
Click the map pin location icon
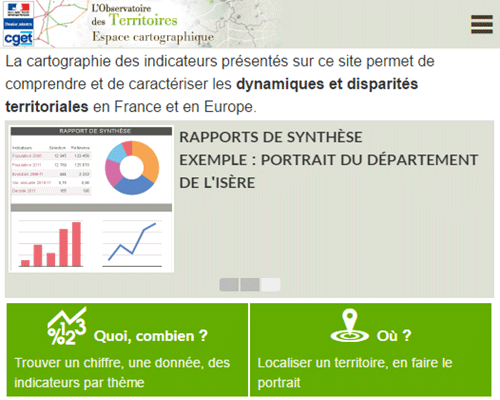pos(349,326)
